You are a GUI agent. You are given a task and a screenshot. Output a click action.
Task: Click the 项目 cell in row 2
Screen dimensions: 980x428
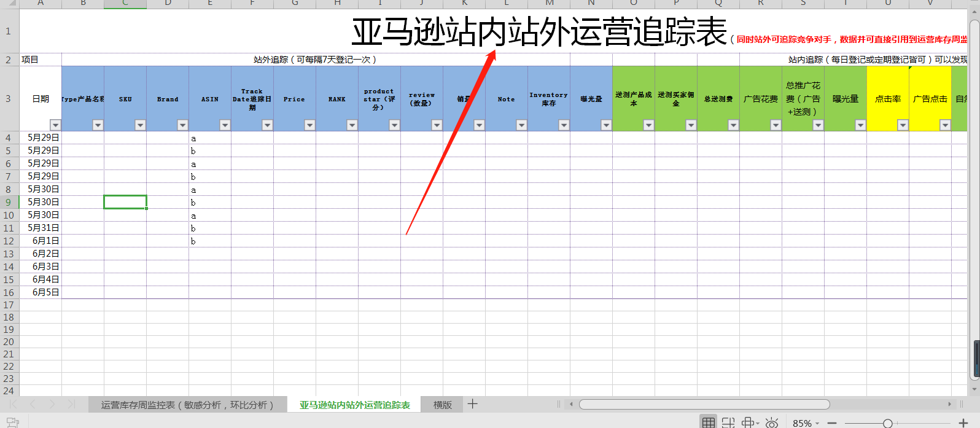[41, 60]
